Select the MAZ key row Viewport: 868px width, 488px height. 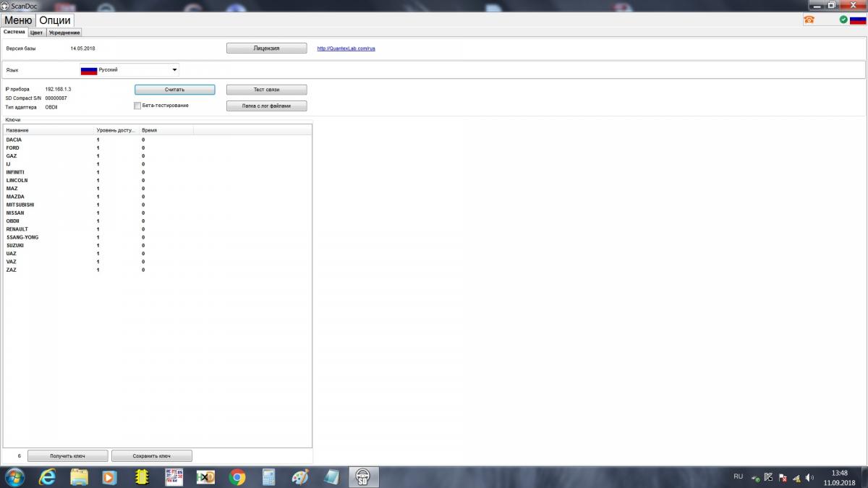click(157, 188)
